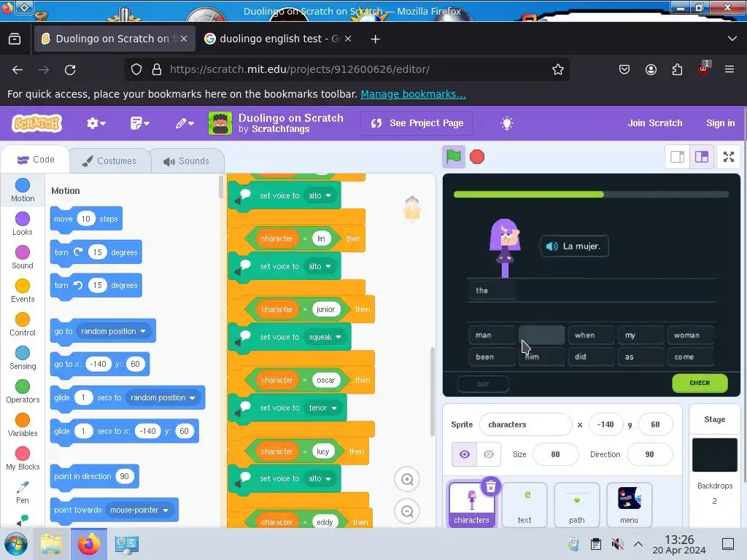Open the squeak voice dropdown
The height and width of the screenshot is (560, 747).
coord(325,337)
